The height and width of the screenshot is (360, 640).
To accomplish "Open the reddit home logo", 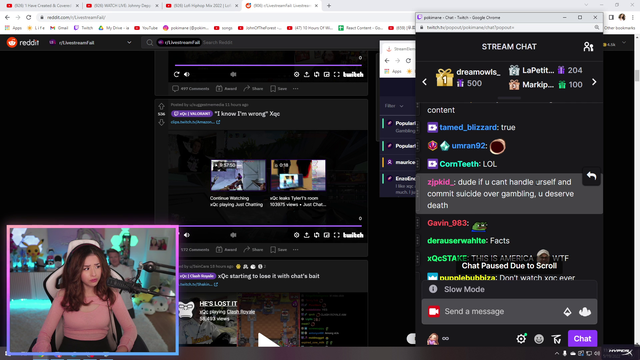I will click(23, 42).
